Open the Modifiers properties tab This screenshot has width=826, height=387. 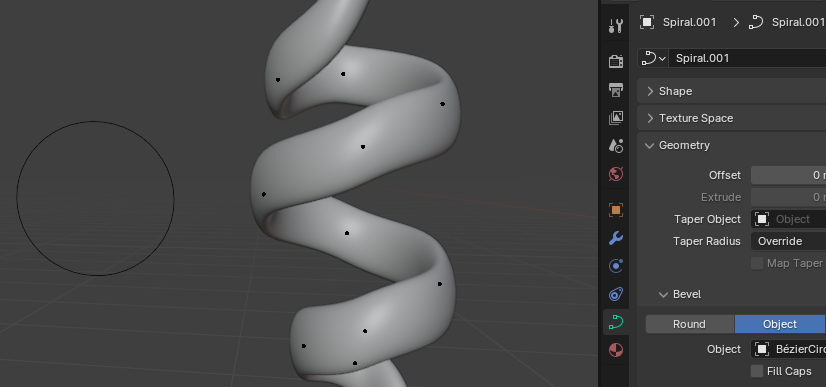point(615,238)
